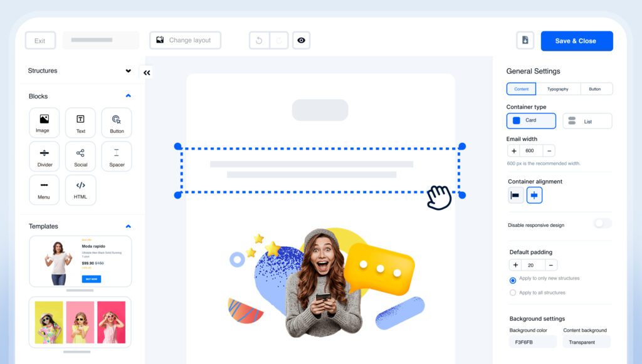642x364 pixels.
Task: Toggle Disable responsive design switch
Action: point(603,223)
